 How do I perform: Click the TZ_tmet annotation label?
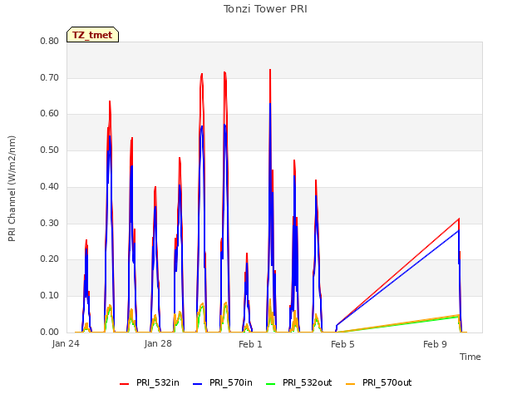point(92,35)
